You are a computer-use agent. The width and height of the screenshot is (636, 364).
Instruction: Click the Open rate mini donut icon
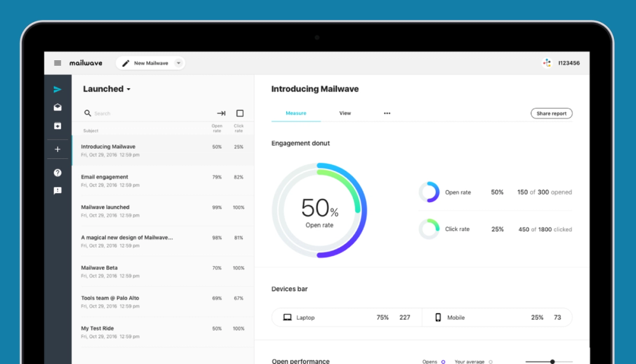pyautogui.click(x=429, y=192)
